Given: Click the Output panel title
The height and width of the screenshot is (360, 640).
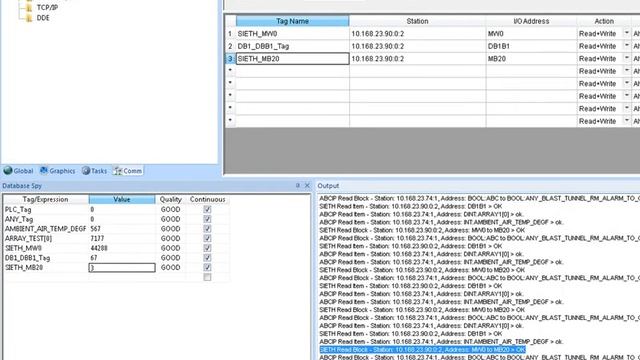Looking at the screenshot, I should (328, 186).
